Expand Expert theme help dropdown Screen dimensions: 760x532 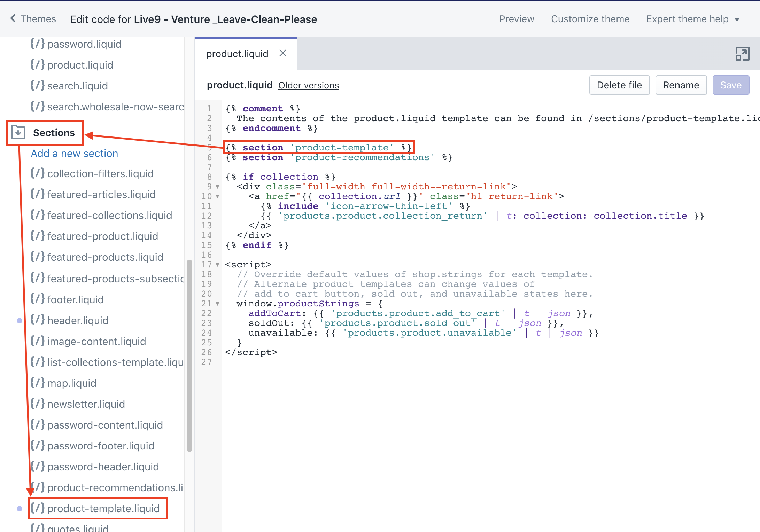coord(692,19)
